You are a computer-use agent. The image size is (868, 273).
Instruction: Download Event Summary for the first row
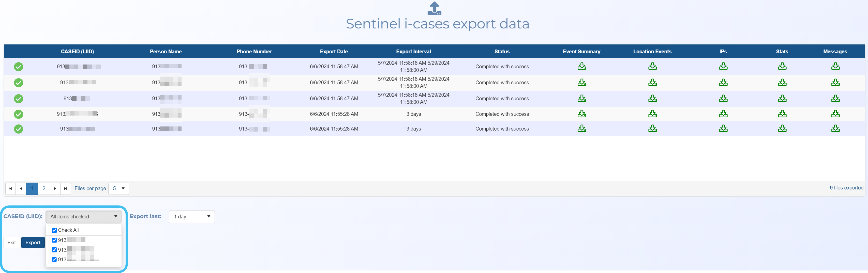[x=581, y=66]
